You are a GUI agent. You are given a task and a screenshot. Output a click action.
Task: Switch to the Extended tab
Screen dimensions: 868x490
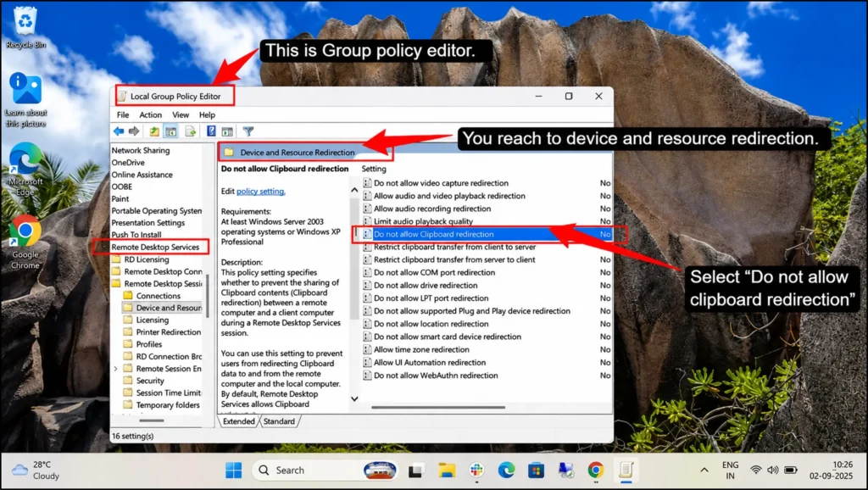(x=239, y=421)
